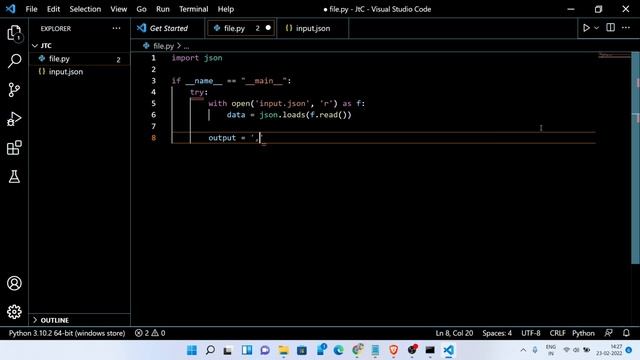Open the File menu
The image size is (640, 360).
pyautogui.click(x=31, y=9)
